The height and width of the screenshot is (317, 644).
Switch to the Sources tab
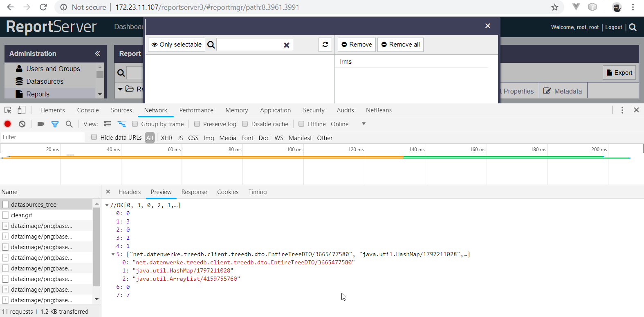[x=121, y=110]
